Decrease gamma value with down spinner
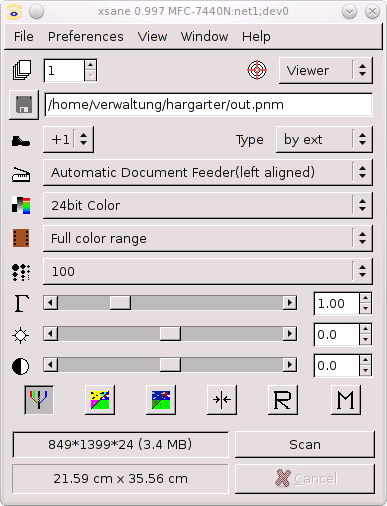The image size is (387, 506). 366,309
